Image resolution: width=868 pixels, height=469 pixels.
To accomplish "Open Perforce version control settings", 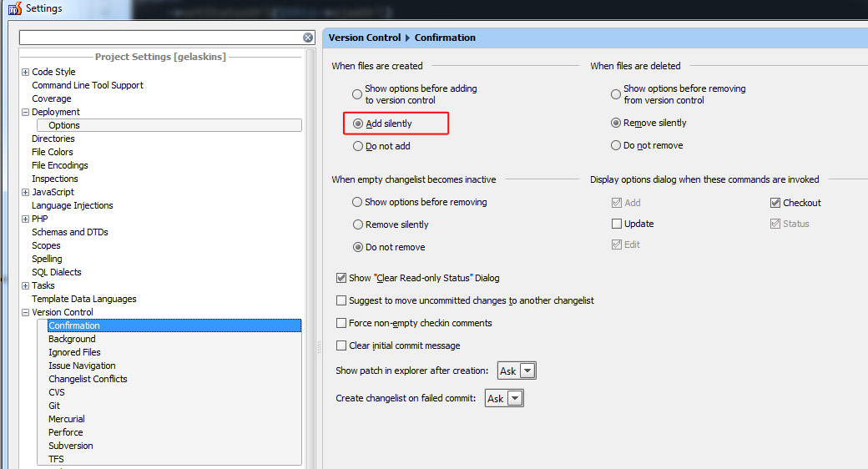I will coord(66,432).
